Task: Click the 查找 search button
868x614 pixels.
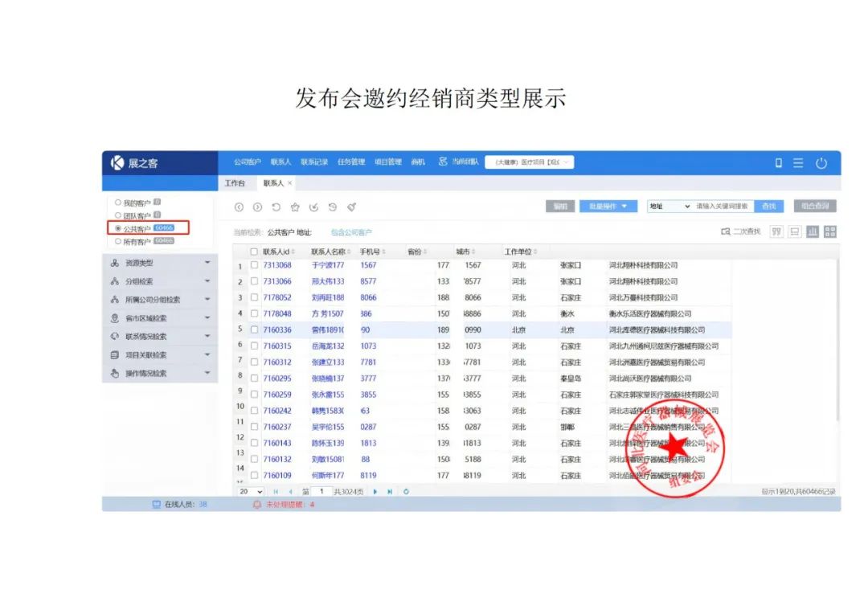Action: coord(769,207)
